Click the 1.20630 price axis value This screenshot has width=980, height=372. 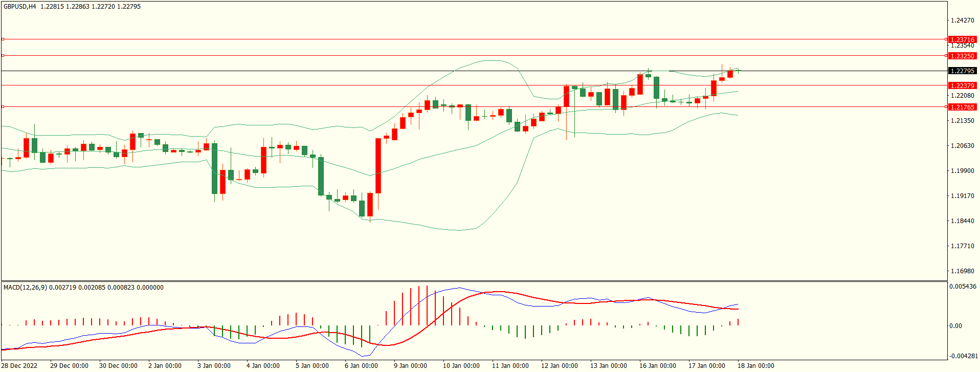[x=962, y=146]
